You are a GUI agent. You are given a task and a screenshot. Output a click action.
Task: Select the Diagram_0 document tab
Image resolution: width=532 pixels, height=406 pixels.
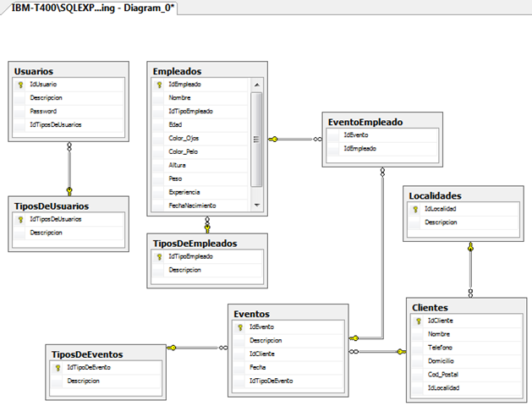pyautogui.click(x=91, y=8)
